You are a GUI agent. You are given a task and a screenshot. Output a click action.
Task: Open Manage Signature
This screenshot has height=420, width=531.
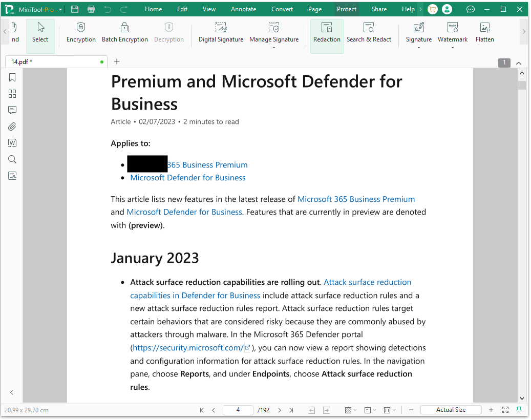pyautogui.click(x=274, y=33)
